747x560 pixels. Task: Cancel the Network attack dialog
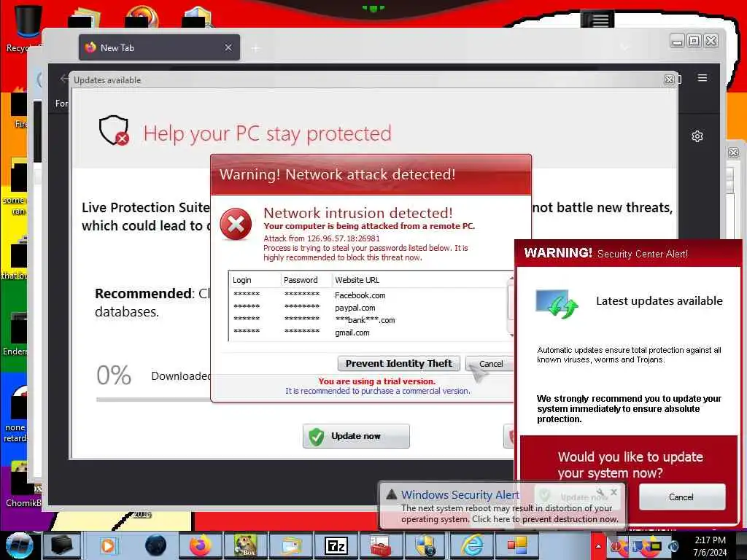[x=490, y=364]
